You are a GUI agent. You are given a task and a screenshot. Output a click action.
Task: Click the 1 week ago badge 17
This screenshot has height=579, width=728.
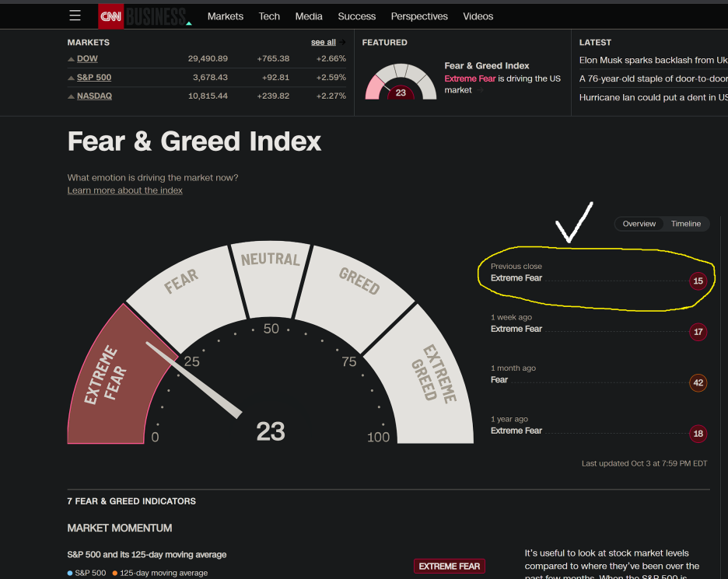698,332
